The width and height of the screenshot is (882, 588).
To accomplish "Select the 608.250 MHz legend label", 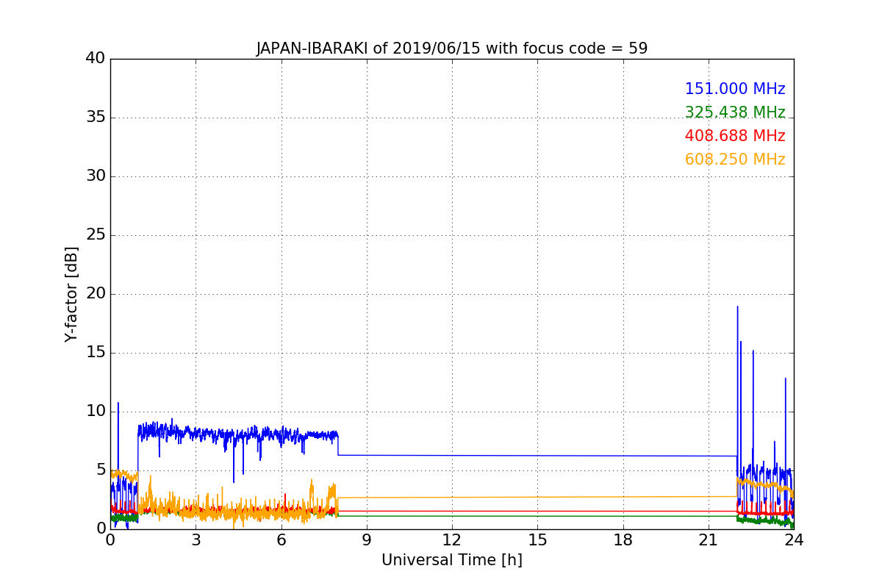I will coord(735,159).
